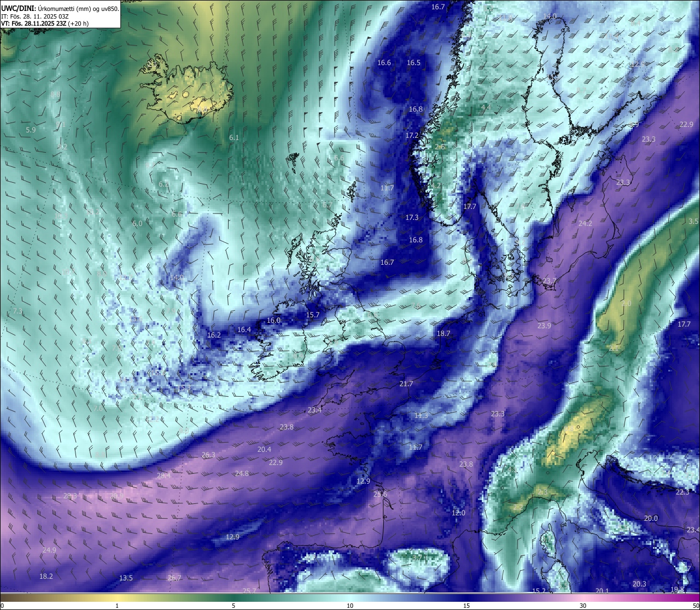Click the 12.0 value label
The image size is (700, 610).
click(x=458, y=513)
